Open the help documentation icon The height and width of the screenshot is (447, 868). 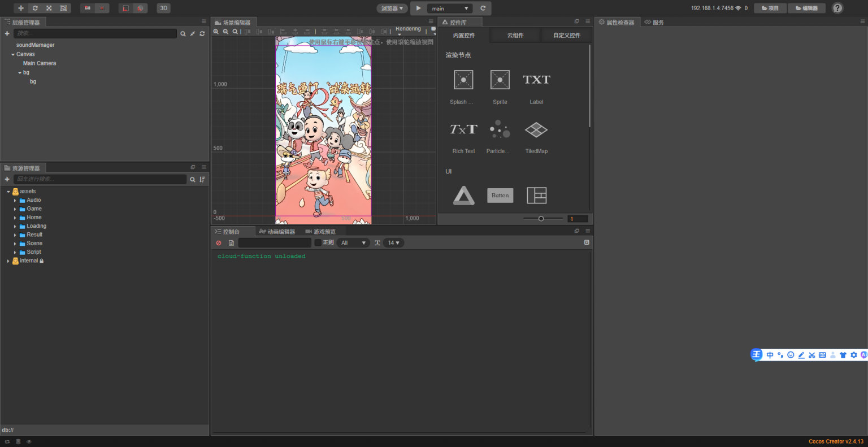(x=837, y=8)
